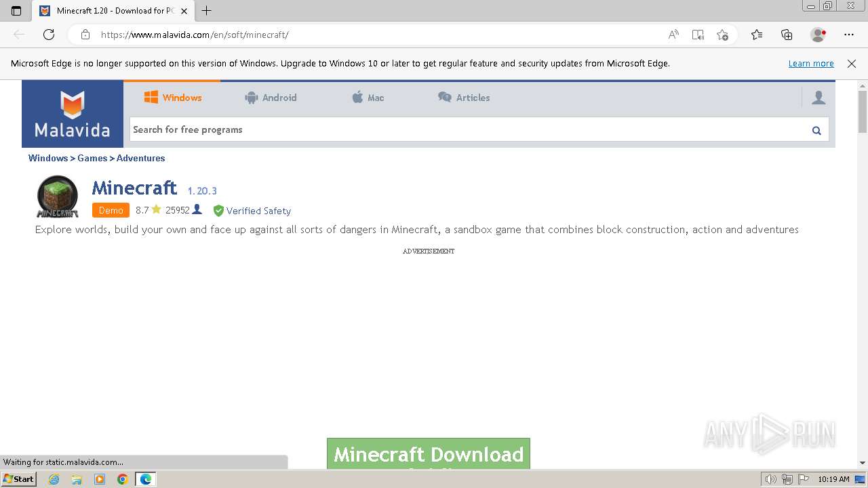
Task: Open the Adventures breadcrumb link
Action: pos(140,158)
